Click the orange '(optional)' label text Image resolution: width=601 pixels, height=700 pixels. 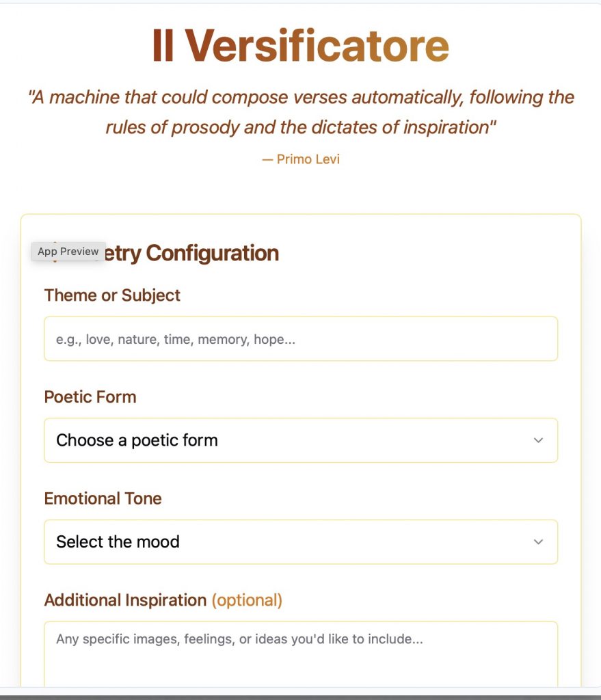point(247,600)
